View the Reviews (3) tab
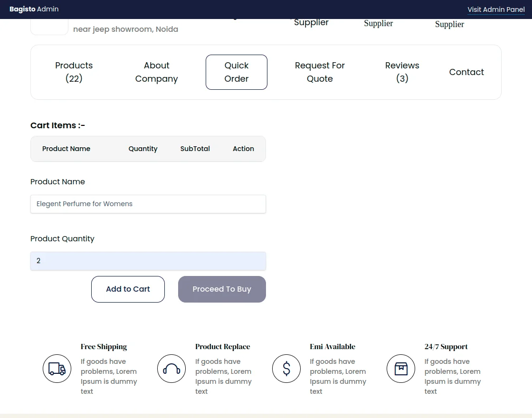The width and height of the screenshot is (532, 418). (402, 72)
